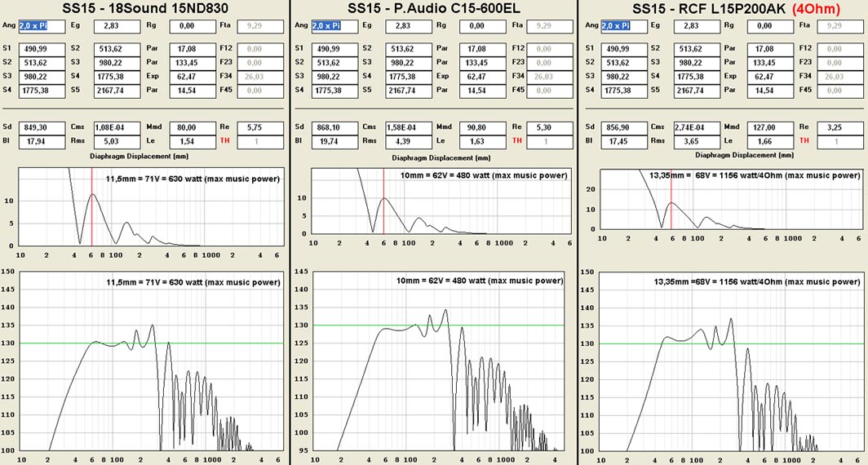Screen dimensions: 868x465
Task: Click Par 14,54 field in the P.Audio panel
Action: (483, 91)
